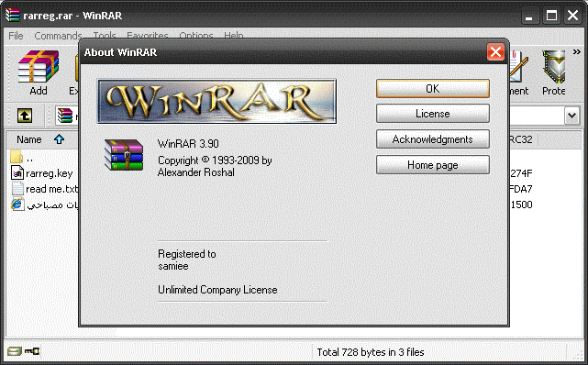Viewport: 588px width, 365px height.
Task: Expand toolbar overflow chevron
Action: 576,52
